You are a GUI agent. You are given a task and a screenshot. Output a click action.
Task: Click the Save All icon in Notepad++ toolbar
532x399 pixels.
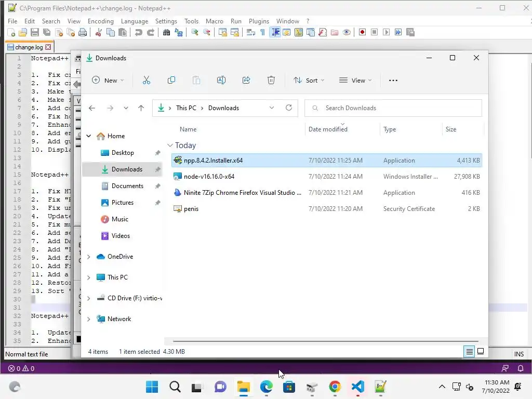pyautogui.click(x=46, y=32)
